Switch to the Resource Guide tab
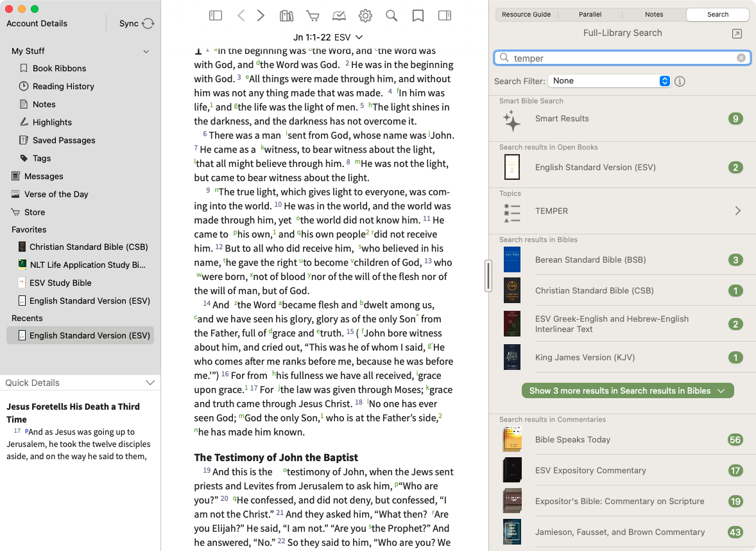Screen dimensions: 756x551 [x=526, y=14]
